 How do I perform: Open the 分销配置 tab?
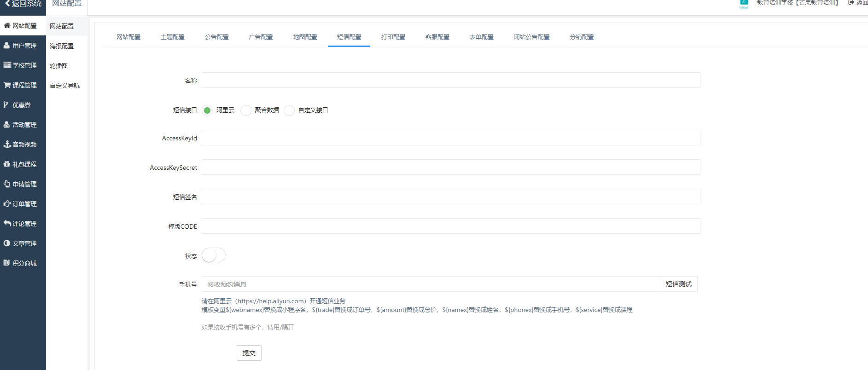582,37
